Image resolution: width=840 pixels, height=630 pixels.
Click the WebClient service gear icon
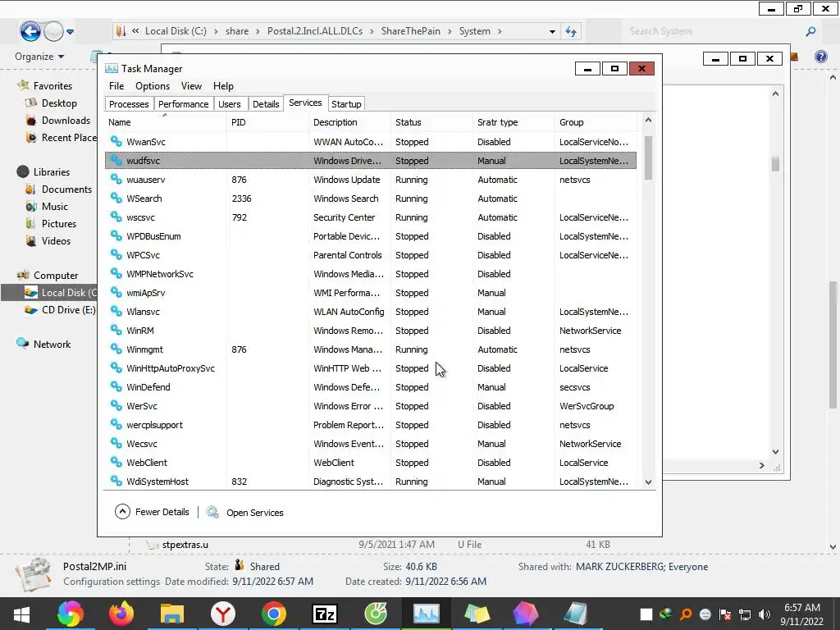pos(116,462)
